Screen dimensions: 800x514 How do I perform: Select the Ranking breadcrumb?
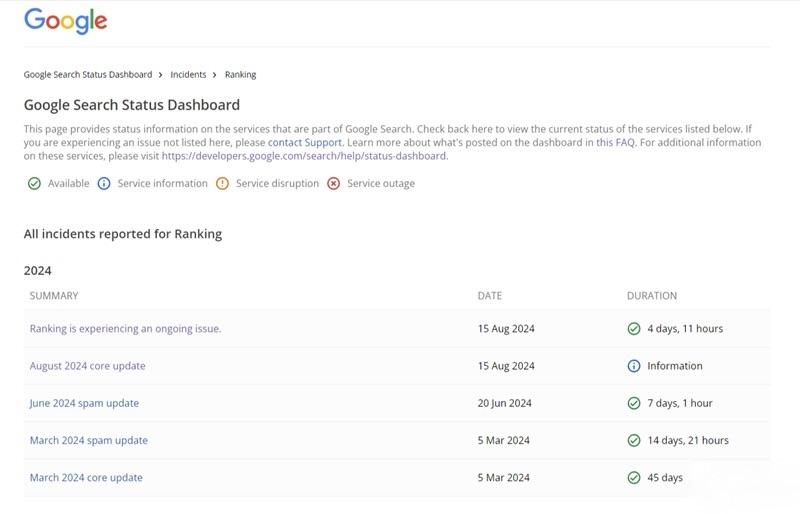(x=240, y=75)
